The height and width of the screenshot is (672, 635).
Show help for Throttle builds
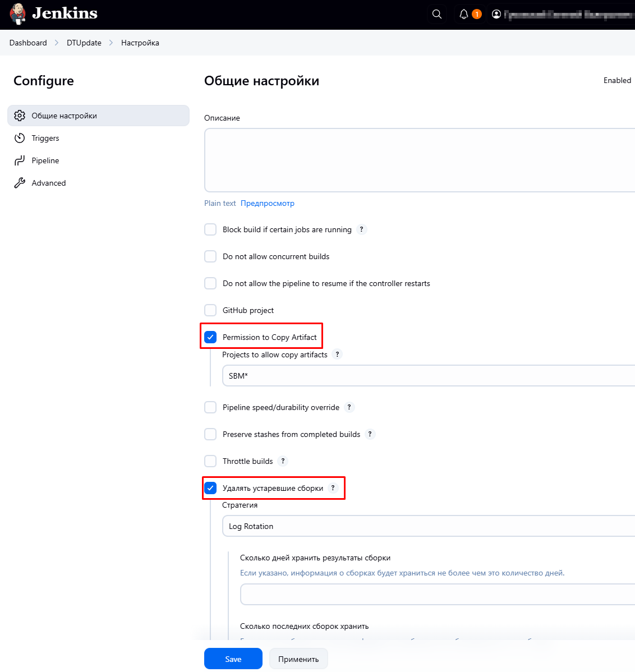point(283,461)
